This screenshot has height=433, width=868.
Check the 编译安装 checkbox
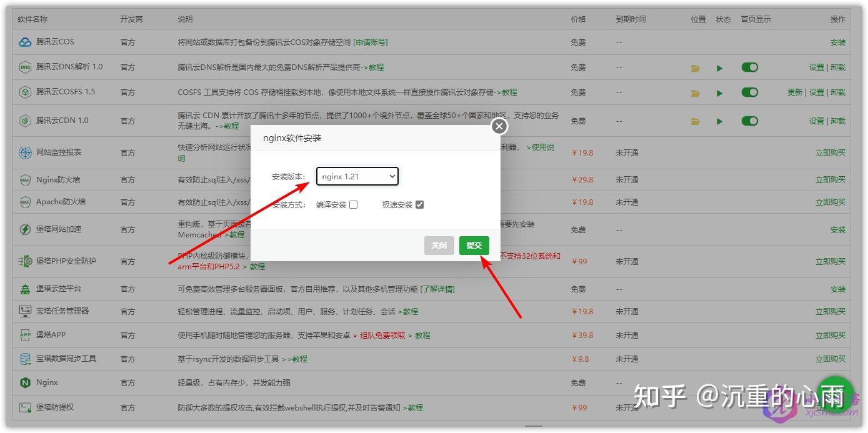[x=354, y=204]
